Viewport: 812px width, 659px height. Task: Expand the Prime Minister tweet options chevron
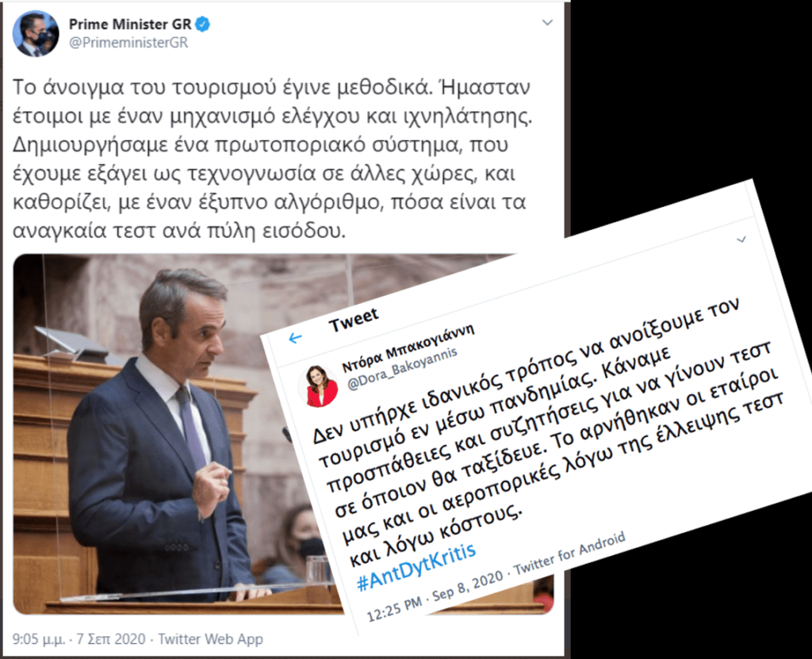(x=547, y=23)
